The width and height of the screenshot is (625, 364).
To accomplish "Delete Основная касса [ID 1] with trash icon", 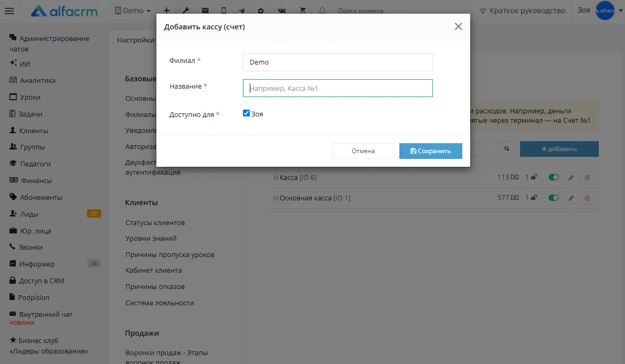I will (587, 198).
